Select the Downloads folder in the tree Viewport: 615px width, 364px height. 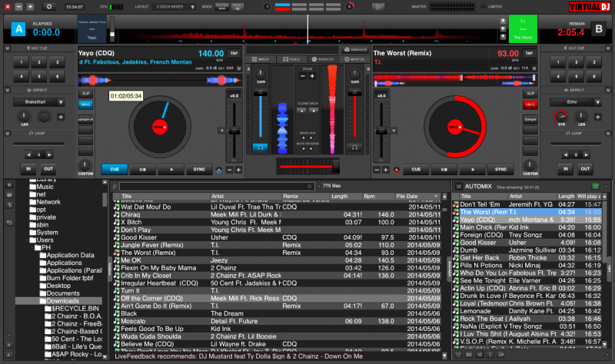click(63, 300)
